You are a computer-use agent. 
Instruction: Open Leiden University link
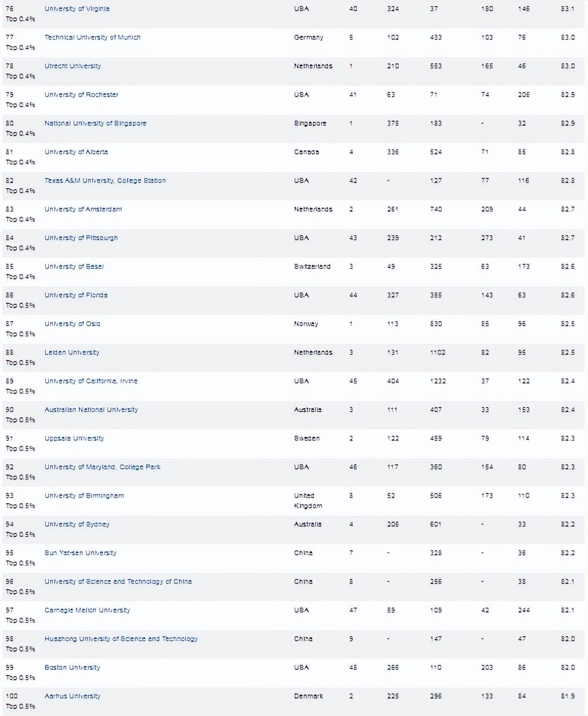(72, 352)
